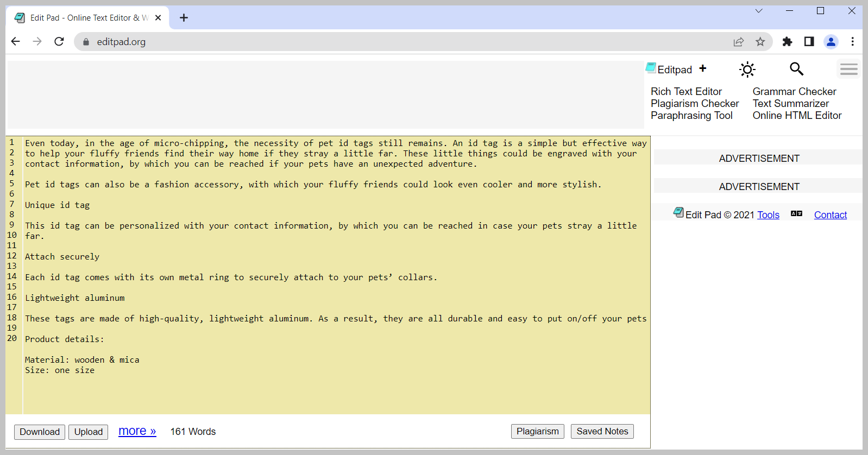Screen dimensions: 868x455
Task: Open Text Summarizer link
Action: 790,103
